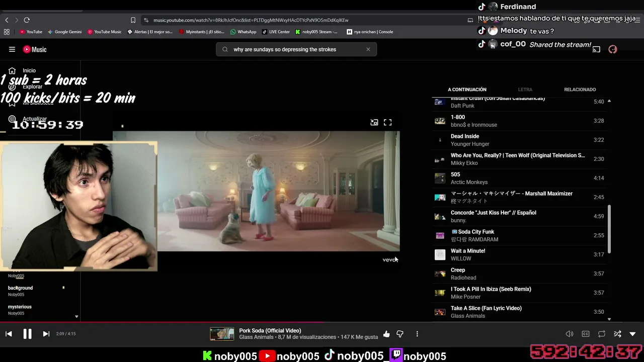Image resolution: width=644 pixels, height=362 pixels.
Task: Switch to the RELACIONADO tab
Action: click(x=580, y=89)
